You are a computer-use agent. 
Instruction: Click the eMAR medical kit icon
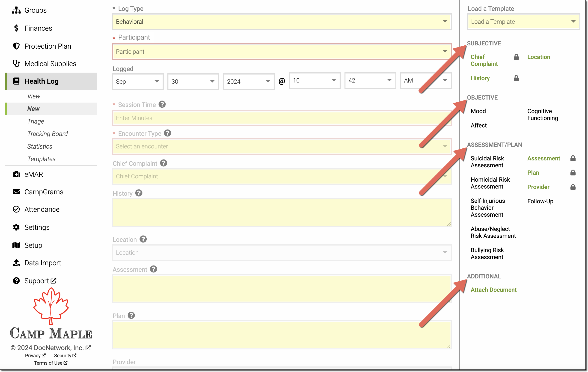(x=16, y=174)
